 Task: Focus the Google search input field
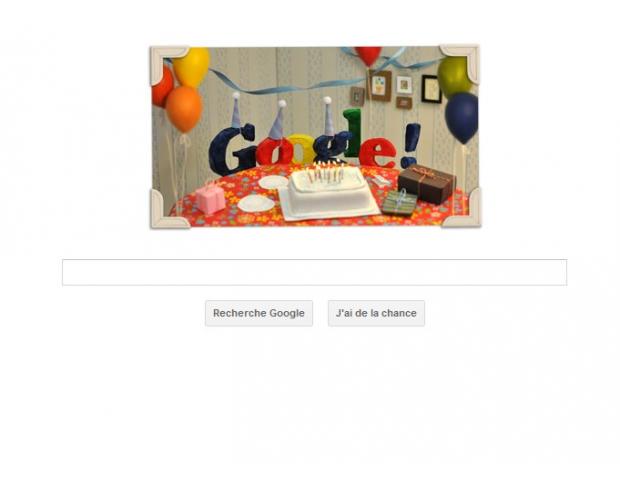click(x=314, y=272)
